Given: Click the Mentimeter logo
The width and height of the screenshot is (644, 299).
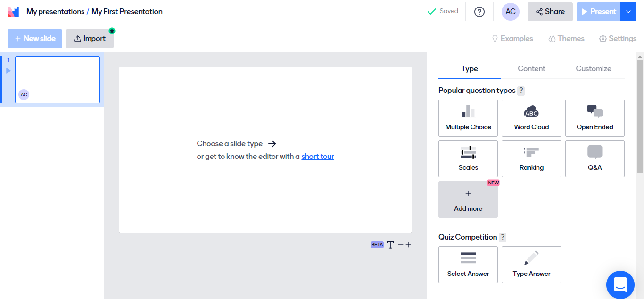Looking at the screenshot, I should [x=13, y=12].
